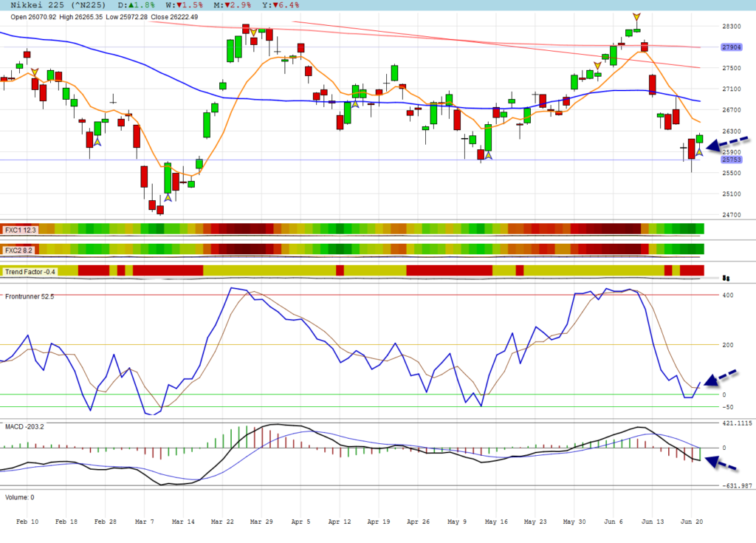Click the 27500 price axis label
The height and width of the screenshot is (543, 756).
pyautogui.click(x=732, y=68)
